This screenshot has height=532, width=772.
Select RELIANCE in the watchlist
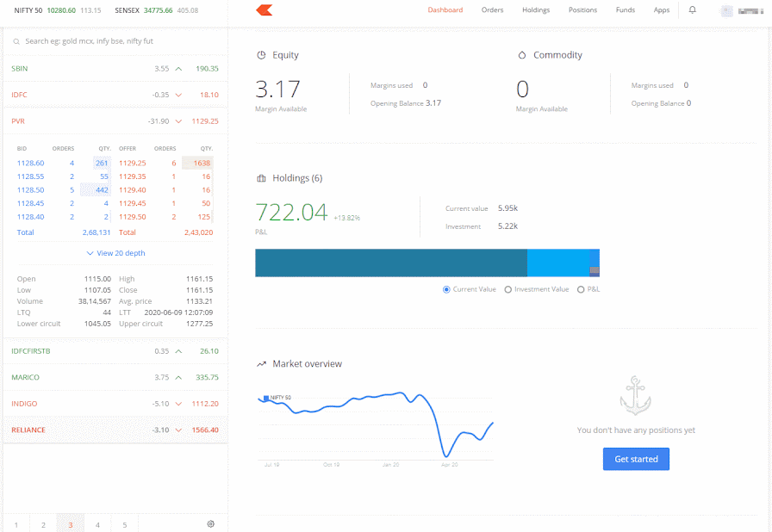(x=115, y=430)
